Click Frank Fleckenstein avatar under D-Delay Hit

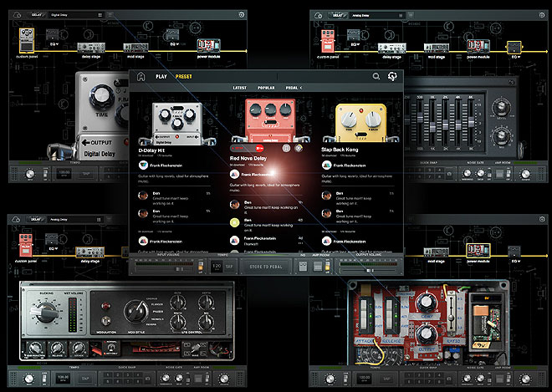(143, 165)
